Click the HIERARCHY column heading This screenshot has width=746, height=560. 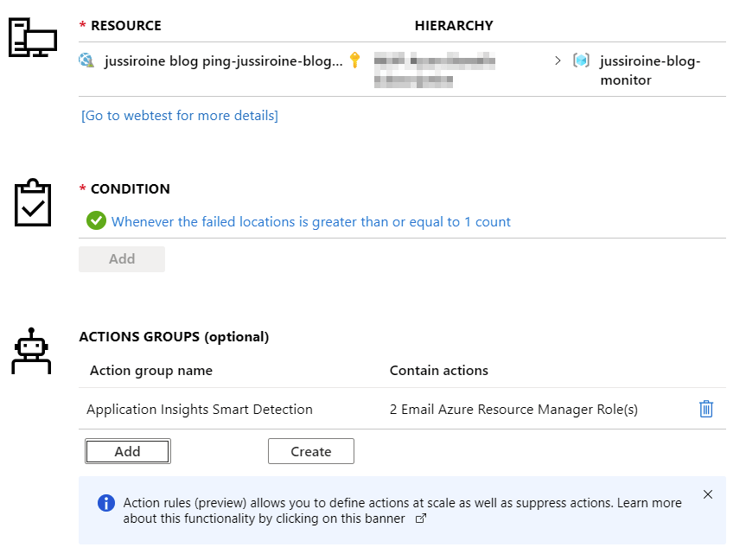(454, 25)
